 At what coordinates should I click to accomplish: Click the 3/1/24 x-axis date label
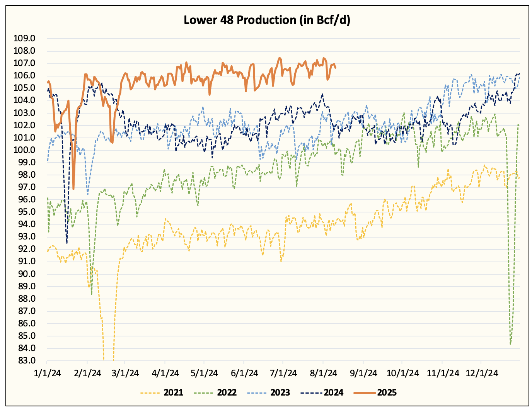(x=125, y=373)
